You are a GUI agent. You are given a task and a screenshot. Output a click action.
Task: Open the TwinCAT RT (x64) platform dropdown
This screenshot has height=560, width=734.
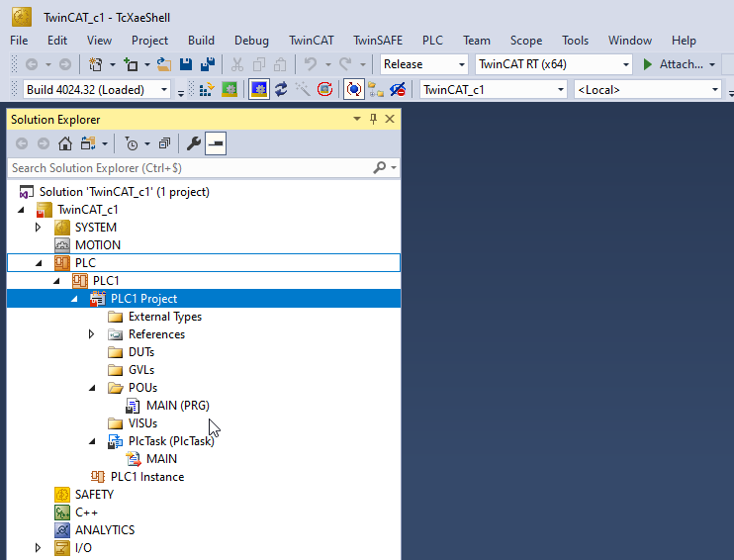pos(552,64)
